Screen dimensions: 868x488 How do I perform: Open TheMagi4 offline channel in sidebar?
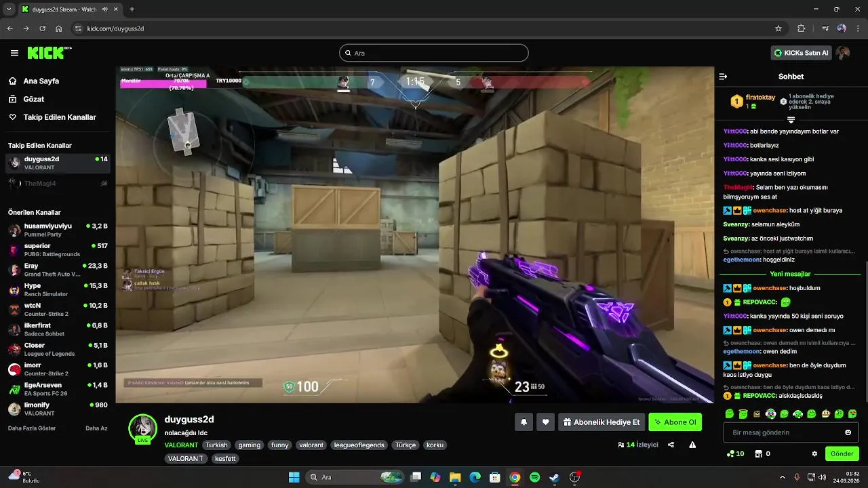coord(58,183)
